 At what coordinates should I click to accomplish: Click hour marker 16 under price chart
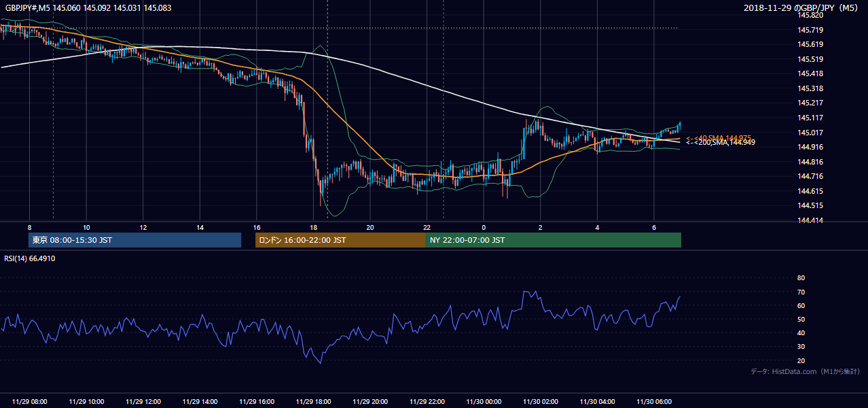click(257, 227)
